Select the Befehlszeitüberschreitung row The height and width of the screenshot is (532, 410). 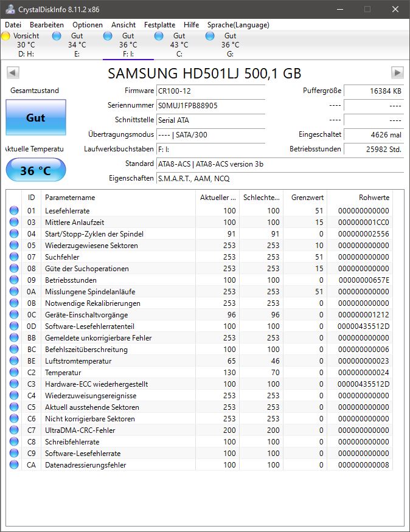tap(200, 349)
